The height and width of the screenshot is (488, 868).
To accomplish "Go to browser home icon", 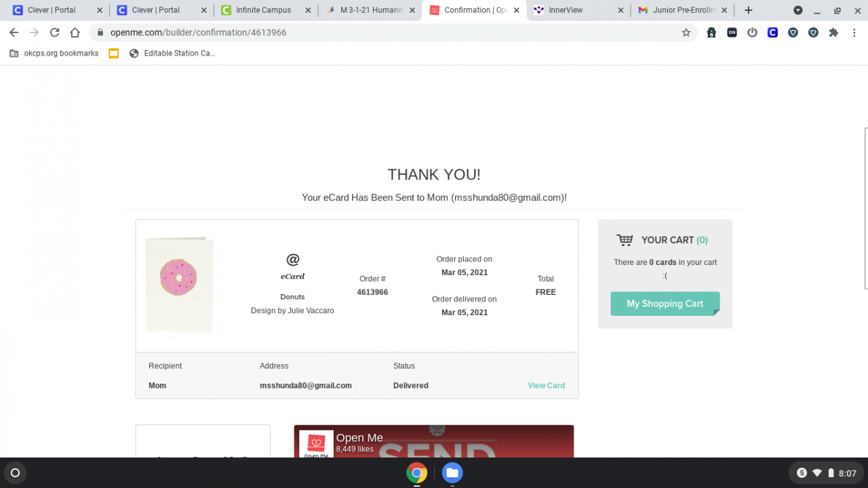I will click(x=75, y=33).
